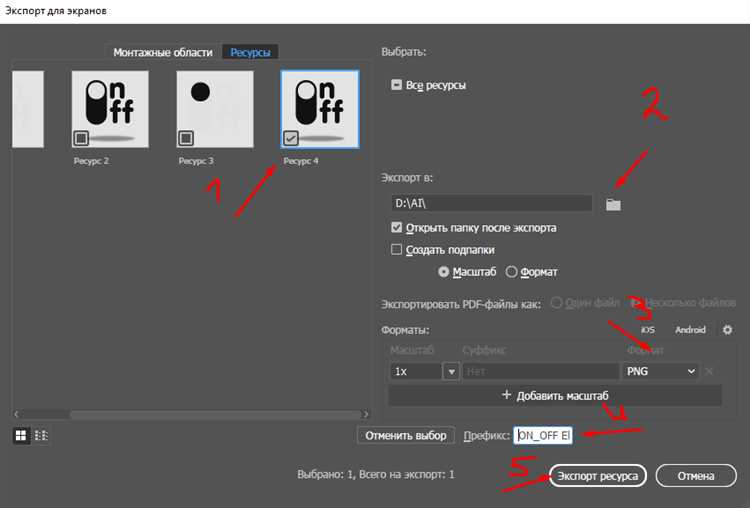The image size is (750, 508).
Task: Click the 1x scale value field
Action: click(415, 371)
